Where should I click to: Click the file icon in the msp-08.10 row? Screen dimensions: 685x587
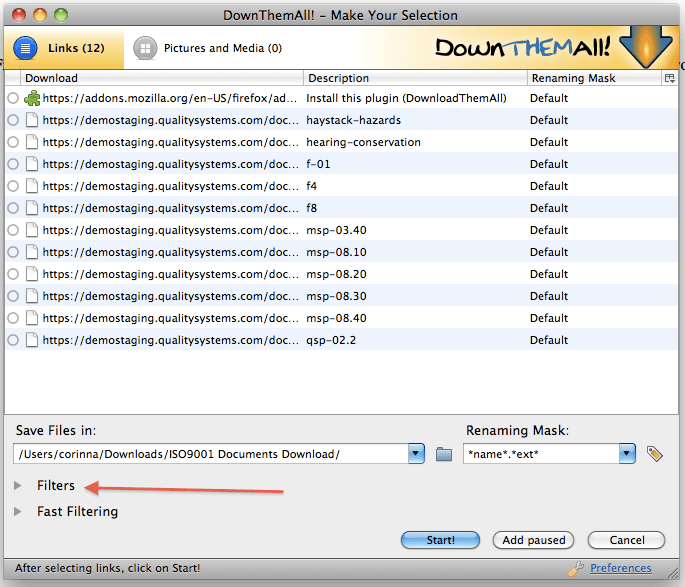tap(32, 252)
